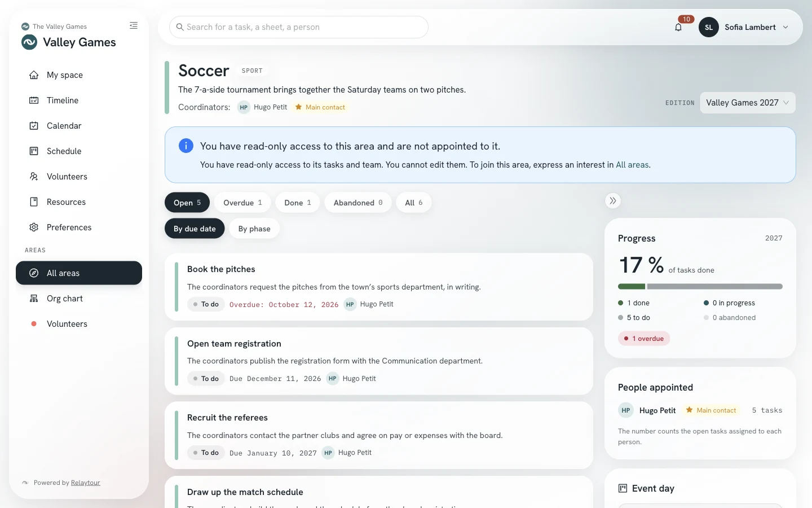Viewport: 812px width, 508px height.
Task: Switch to the Done tab
Action: (298, 203)
